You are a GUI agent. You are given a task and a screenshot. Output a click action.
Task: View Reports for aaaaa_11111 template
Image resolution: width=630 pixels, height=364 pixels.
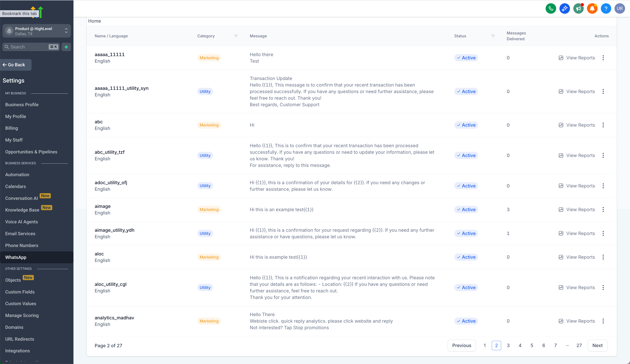577,58
